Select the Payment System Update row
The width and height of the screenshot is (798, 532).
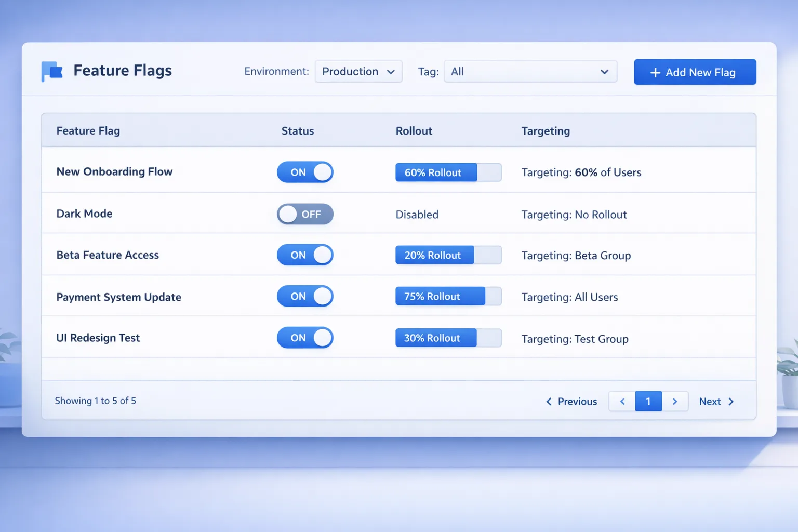point(119,297)
